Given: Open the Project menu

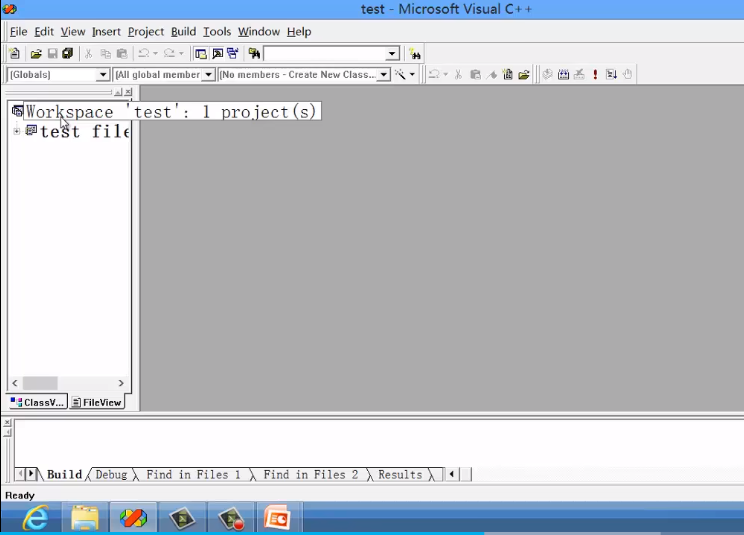Looking at the screenshot, I should tap(146, 32).
